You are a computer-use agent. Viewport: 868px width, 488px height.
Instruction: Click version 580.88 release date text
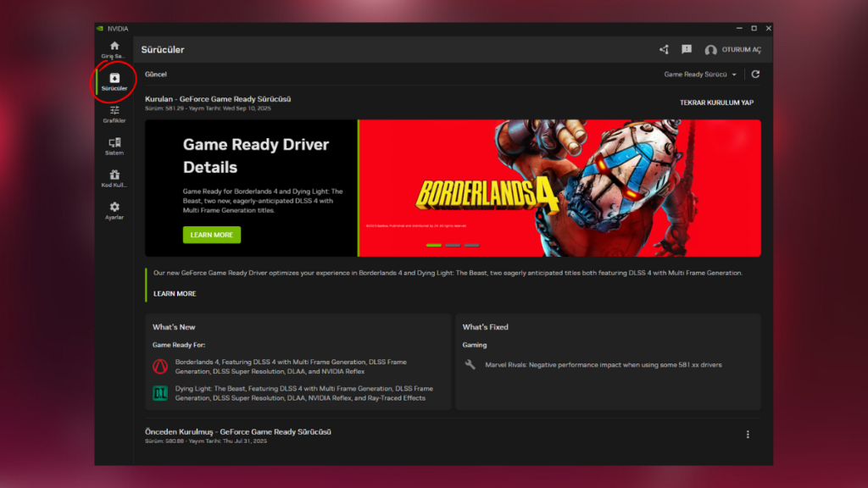point(206,441)
